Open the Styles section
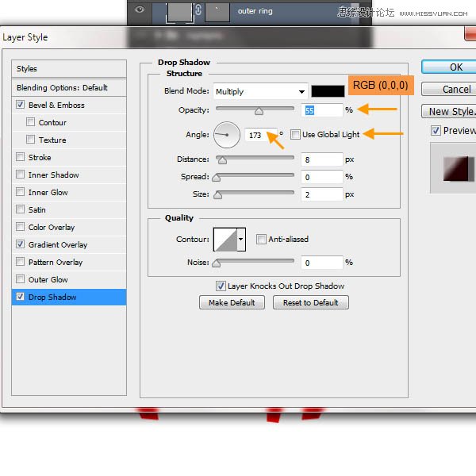Viewport: 476px width, 476px height. [x=69, y=69]
